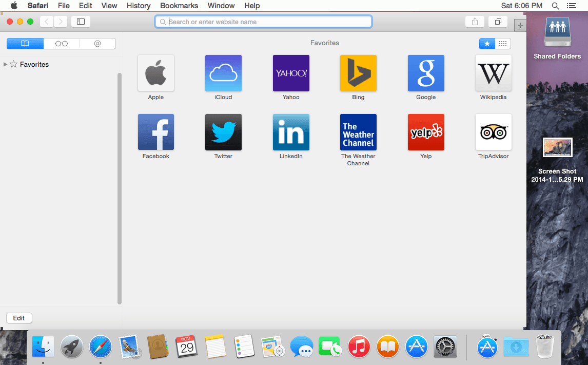Open the Bing favorite tile
Viewport: 588px width, 365px height.
(x=358, y=73)
